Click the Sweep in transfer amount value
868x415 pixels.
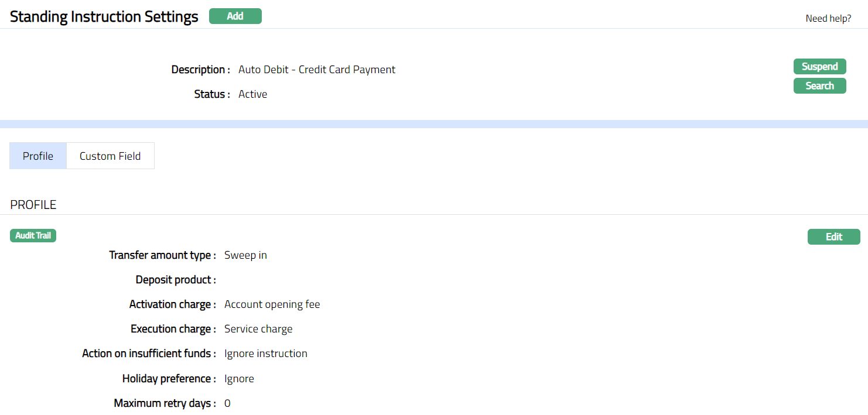(x=245, y=255)
